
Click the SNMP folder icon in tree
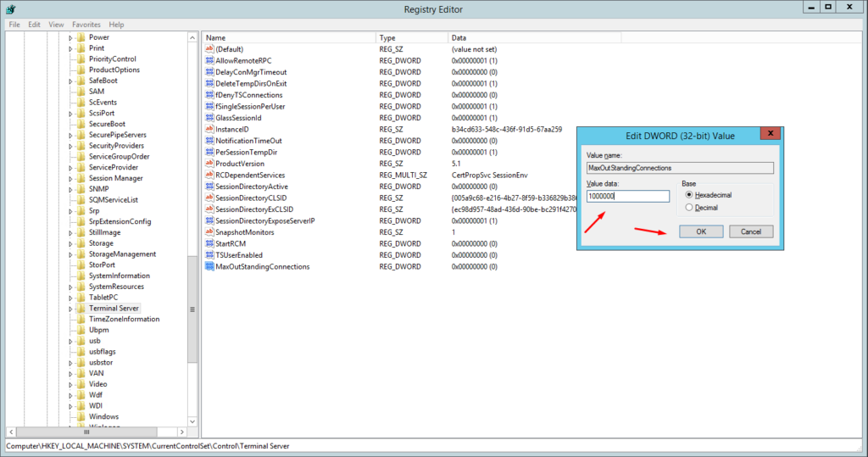(x=81, y=189)
